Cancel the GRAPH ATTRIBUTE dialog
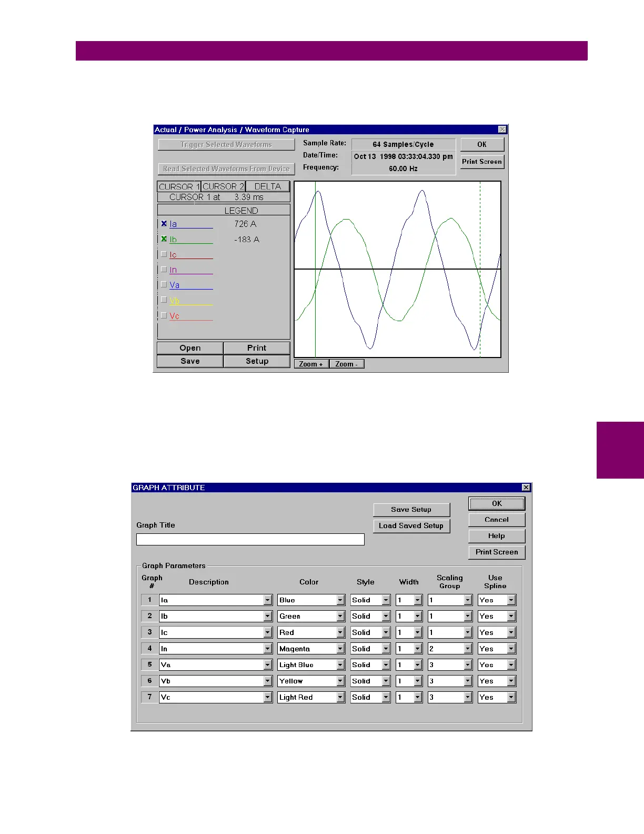The image size is (644, 834). coord(497,520)
